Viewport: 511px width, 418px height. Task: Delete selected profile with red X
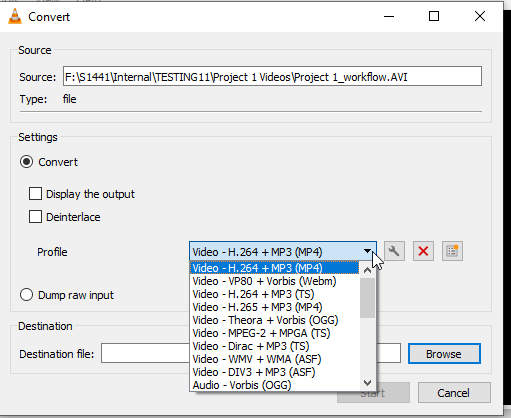tap(423, 251)
